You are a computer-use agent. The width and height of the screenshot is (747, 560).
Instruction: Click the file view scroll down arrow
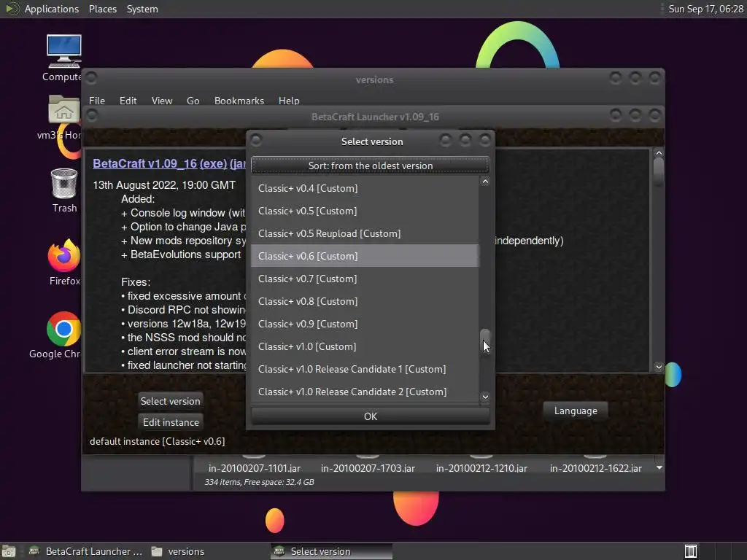[x=659, y=467]
